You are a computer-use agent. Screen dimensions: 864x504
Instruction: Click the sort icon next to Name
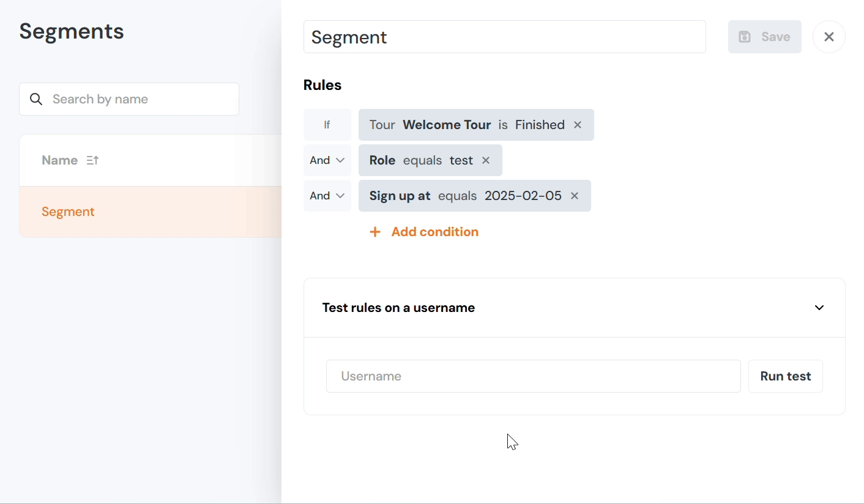(x=92, y=160)
